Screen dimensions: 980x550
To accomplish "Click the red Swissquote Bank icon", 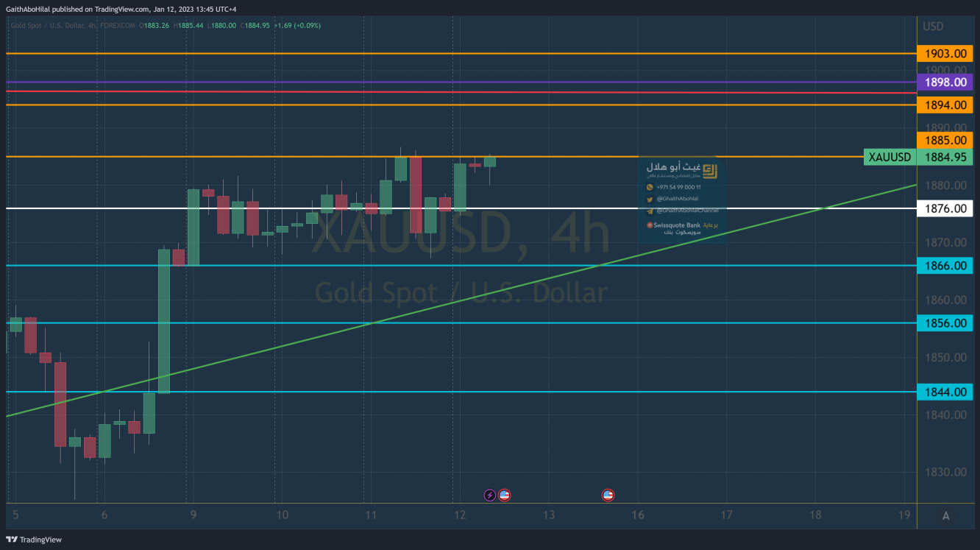I will click(650, 225).
